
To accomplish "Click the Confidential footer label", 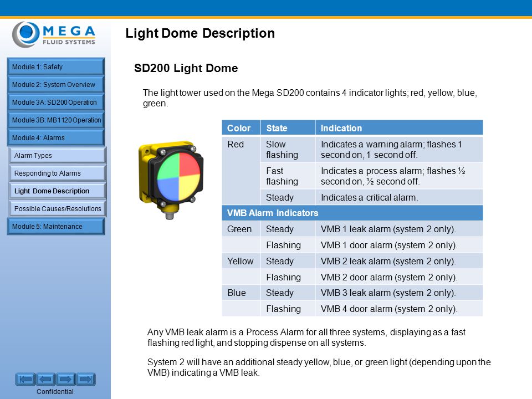I will 55,392.
